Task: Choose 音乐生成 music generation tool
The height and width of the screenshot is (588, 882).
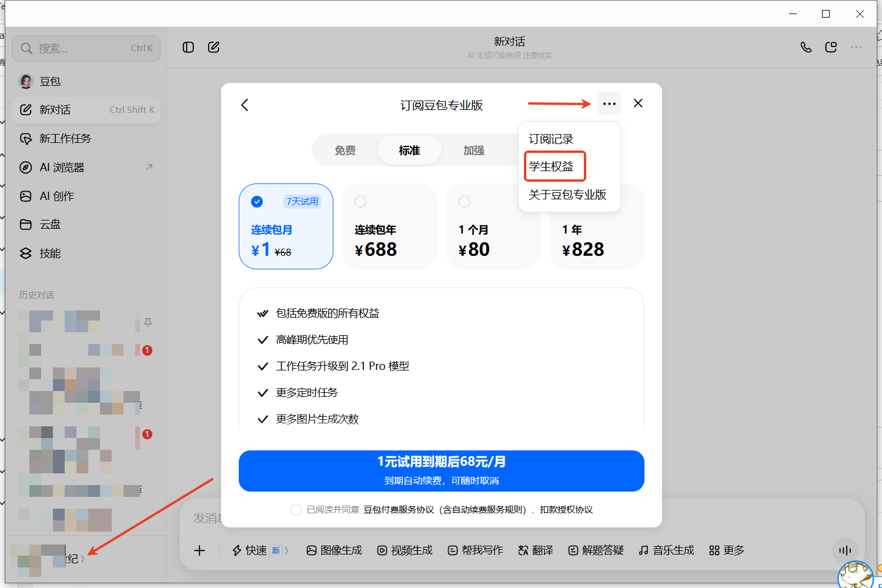Action: point(666,550)
